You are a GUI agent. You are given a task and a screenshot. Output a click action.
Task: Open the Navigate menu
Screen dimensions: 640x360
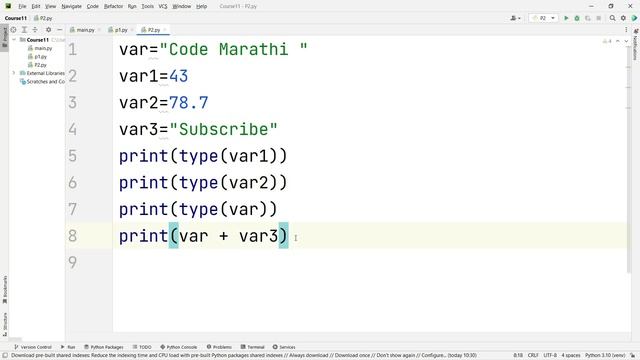[x=71, y=7]
